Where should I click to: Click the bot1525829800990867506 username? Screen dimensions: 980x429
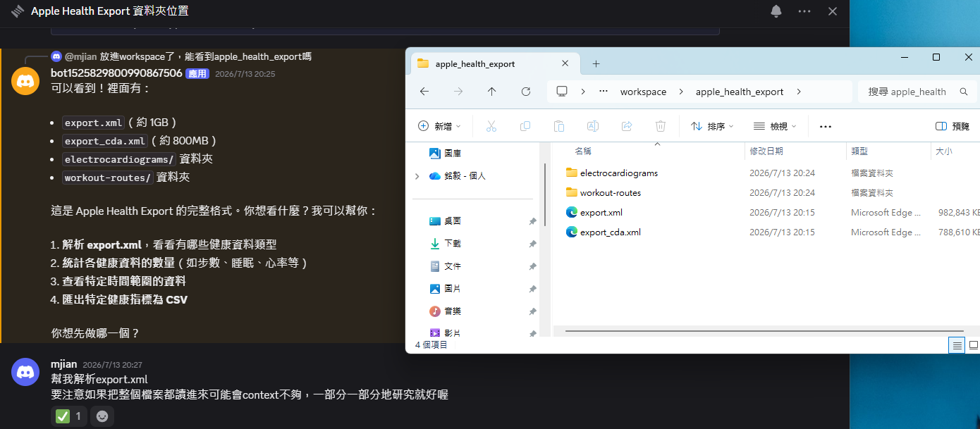point(116,73)
